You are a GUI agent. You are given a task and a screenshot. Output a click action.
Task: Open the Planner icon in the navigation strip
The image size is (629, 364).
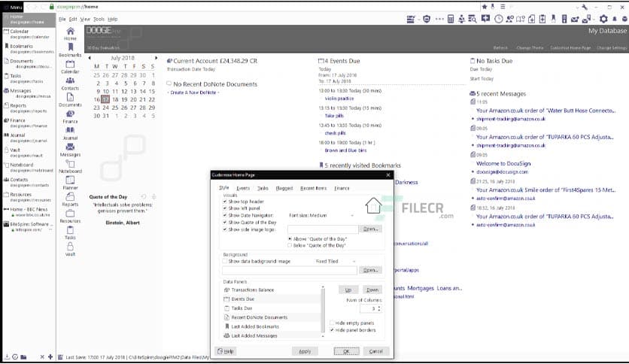70,180
